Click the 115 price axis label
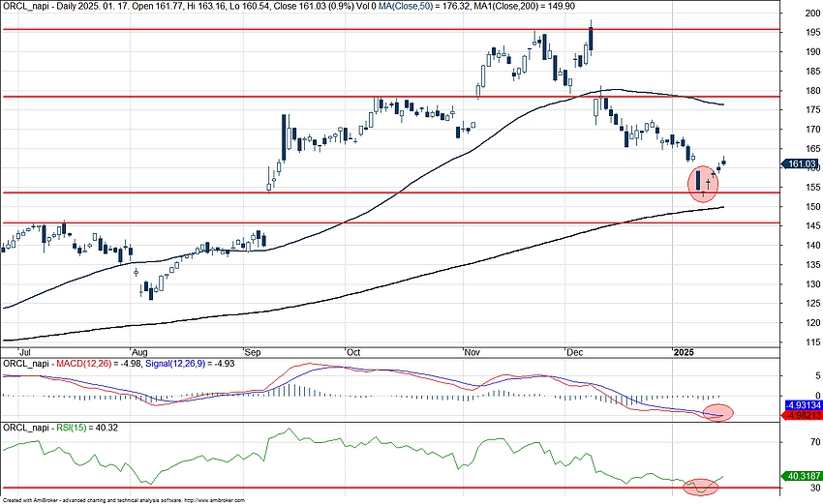This screenshot has height=504, width=823. click(812, 341)
